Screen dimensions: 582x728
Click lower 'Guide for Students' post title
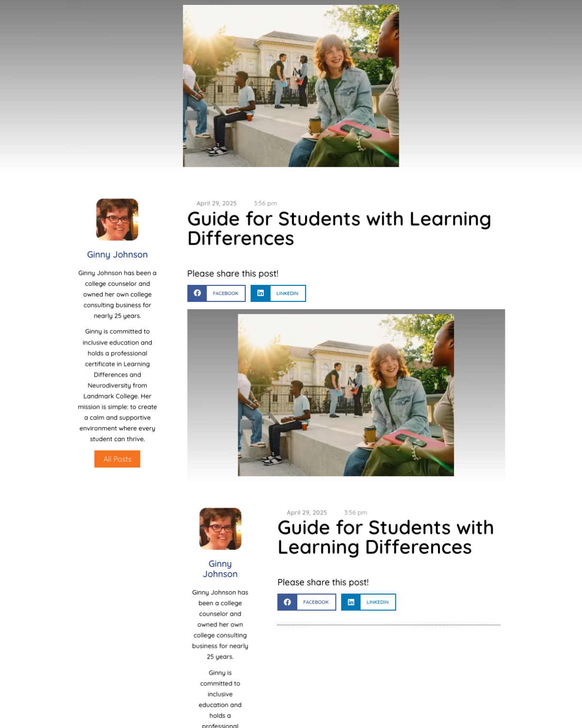click(386, 537)
